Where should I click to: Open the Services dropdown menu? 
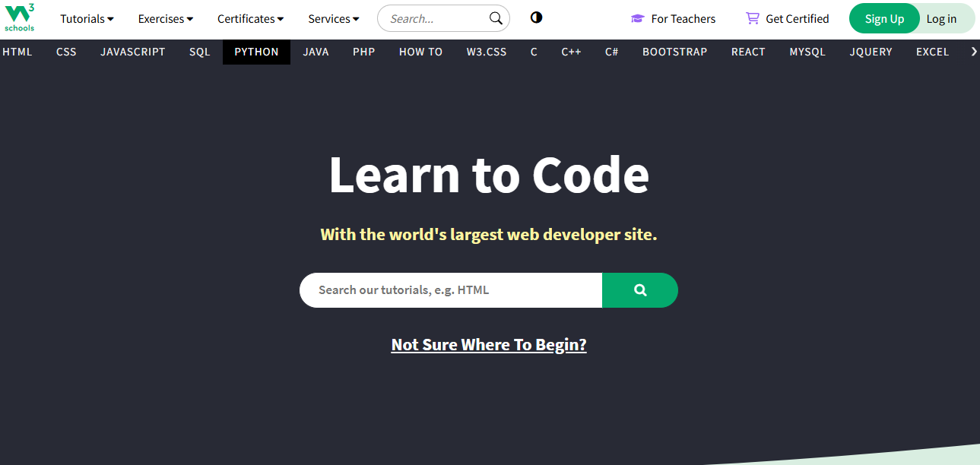point(334,19)
